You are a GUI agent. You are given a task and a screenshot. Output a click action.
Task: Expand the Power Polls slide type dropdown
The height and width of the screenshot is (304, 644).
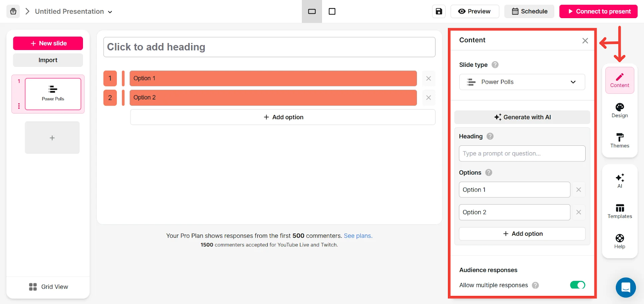coord(522,82)
